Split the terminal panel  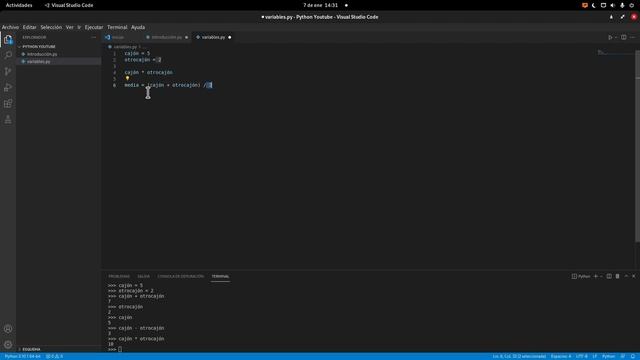[609, 276]
